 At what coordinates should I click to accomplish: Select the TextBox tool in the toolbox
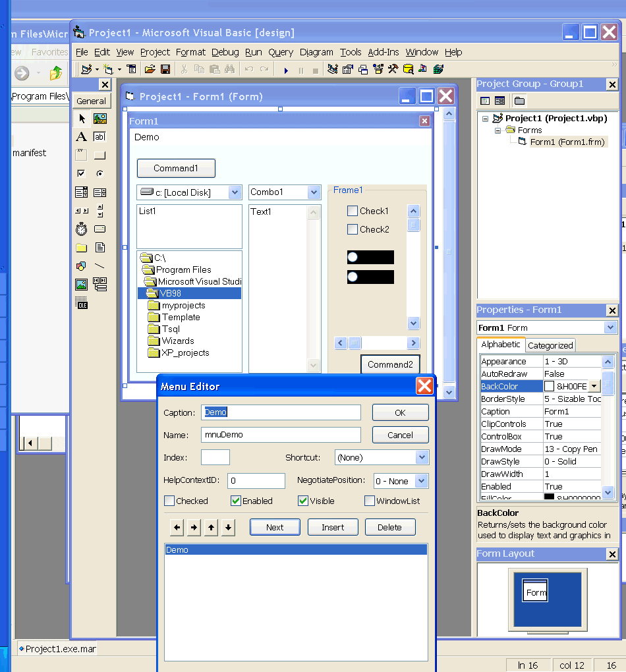point(100,137)
